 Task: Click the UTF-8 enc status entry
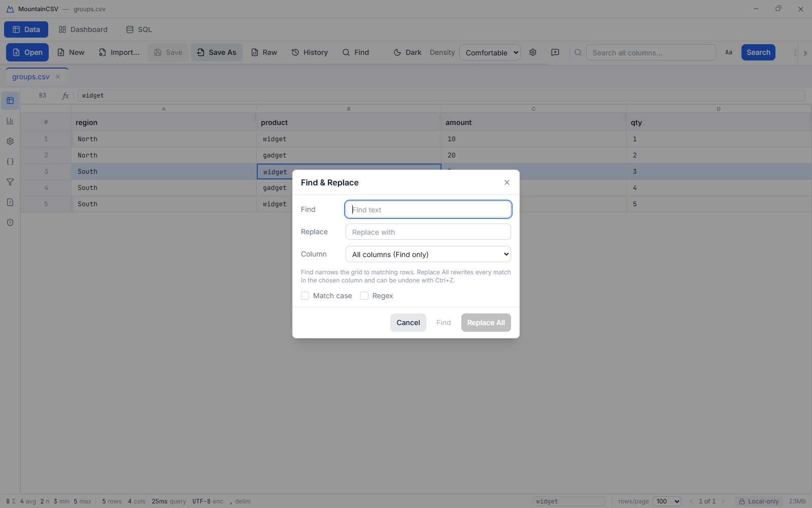208,501
